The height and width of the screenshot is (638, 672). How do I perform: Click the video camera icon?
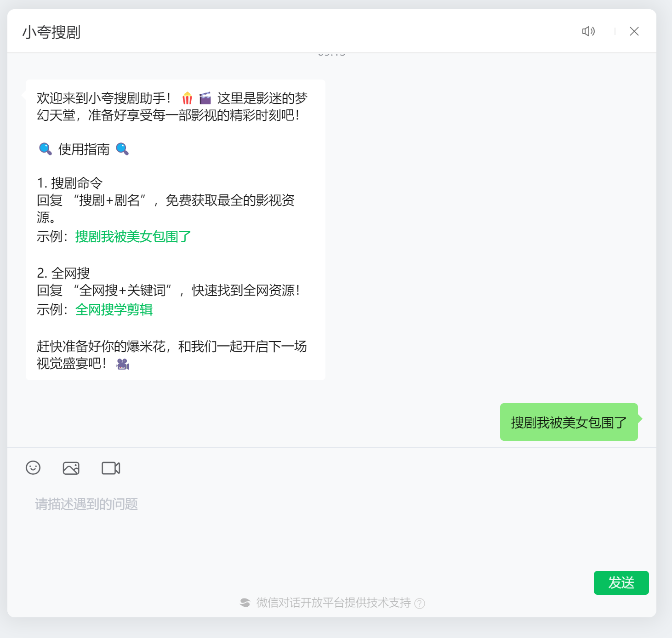coord(111,468)
